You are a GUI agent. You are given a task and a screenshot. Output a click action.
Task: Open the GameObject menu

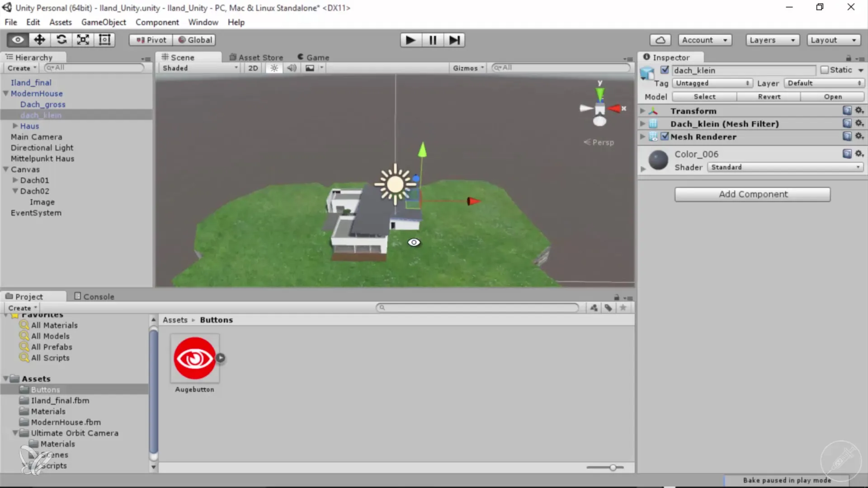(x=104, y=22)
